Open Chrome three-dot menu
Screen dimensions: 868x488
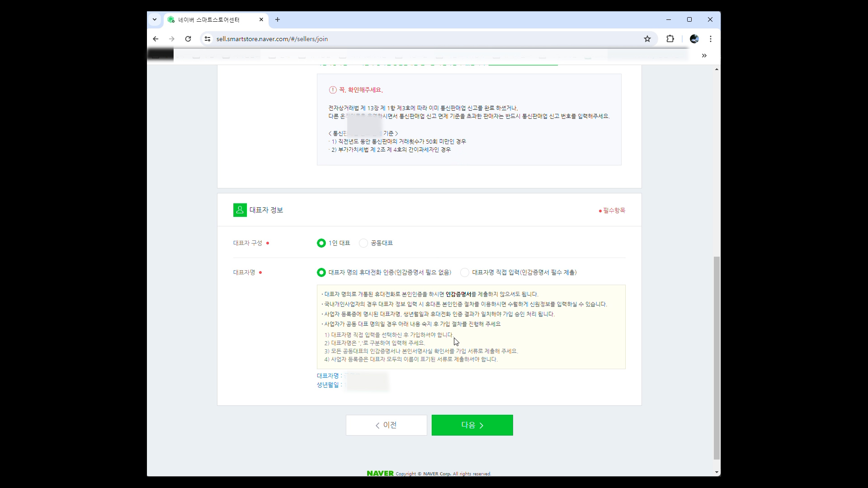711,39
